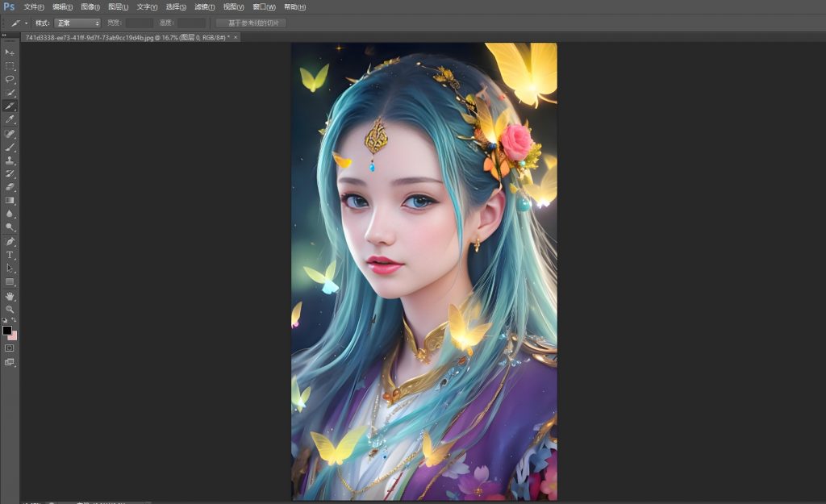This screenshot has height=504, width=826.
Task: Select the Horizontal Type tool
Action: coord(10,255)
